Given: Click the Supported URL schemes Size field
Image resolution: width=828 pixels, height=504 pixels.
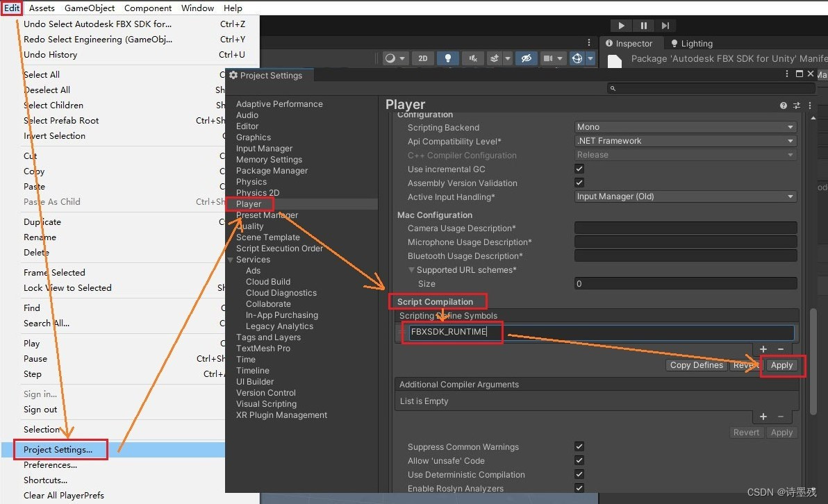Looking at the screenshot, I should (686, 283).
